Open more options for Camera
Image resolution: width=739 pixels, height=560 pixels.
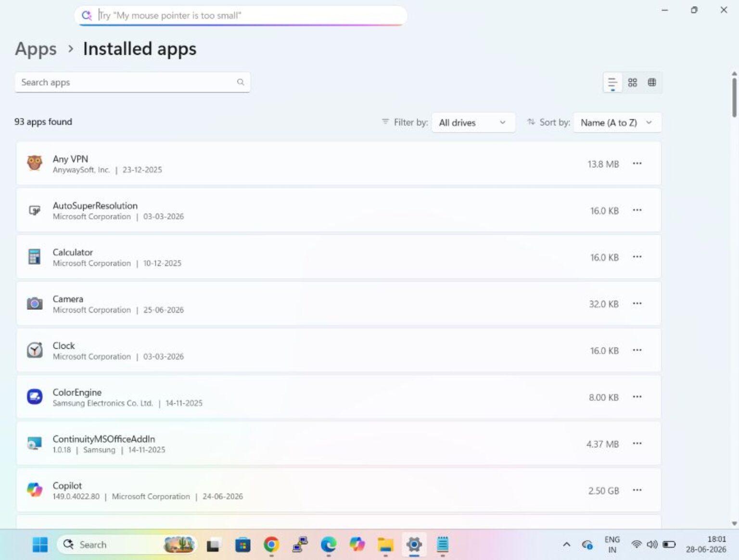(x=637, y=304)
